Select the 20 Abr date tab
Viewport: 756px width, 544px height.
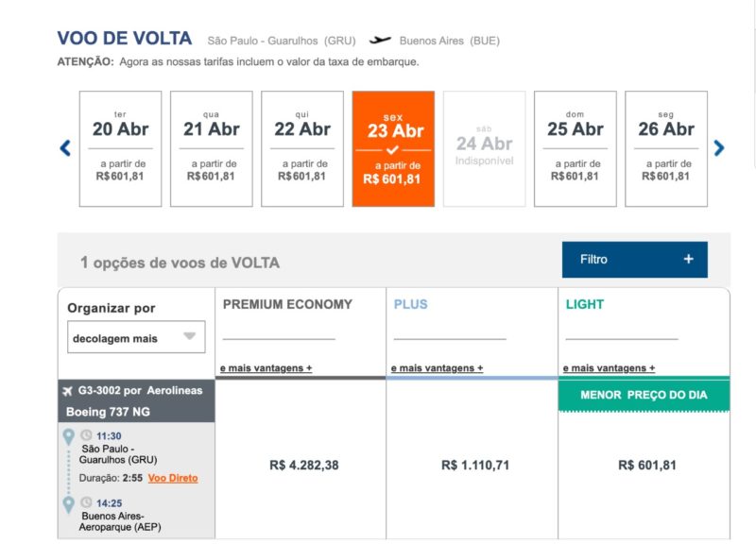121,148
